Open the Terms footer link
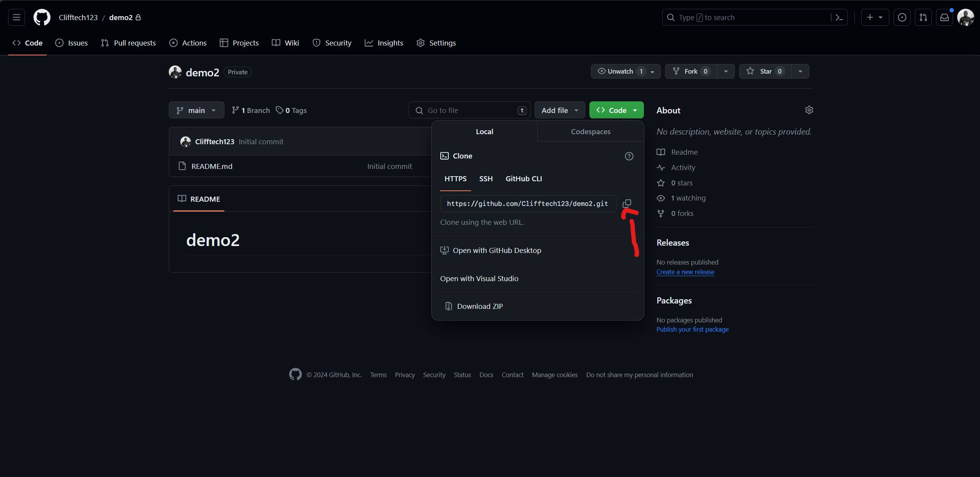 pyautogui.click(x=378, y=375)
